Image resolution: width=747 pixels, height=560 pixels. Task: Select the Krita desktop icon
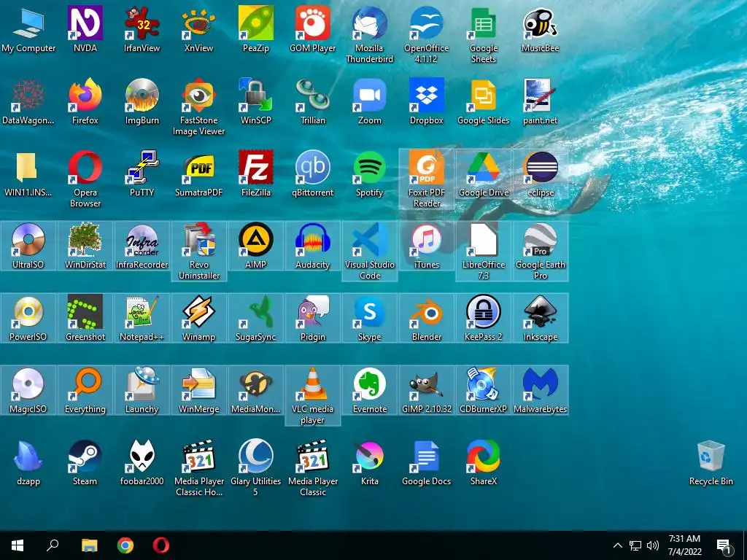coord(370,462)
